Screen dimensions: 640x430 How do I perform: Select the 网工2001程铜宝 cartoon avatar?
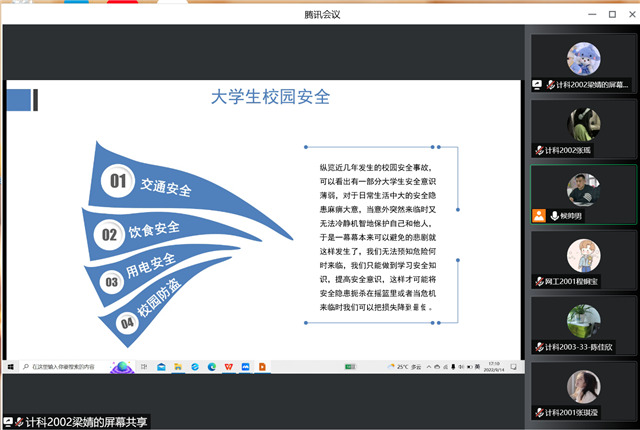tap(584, 255)
